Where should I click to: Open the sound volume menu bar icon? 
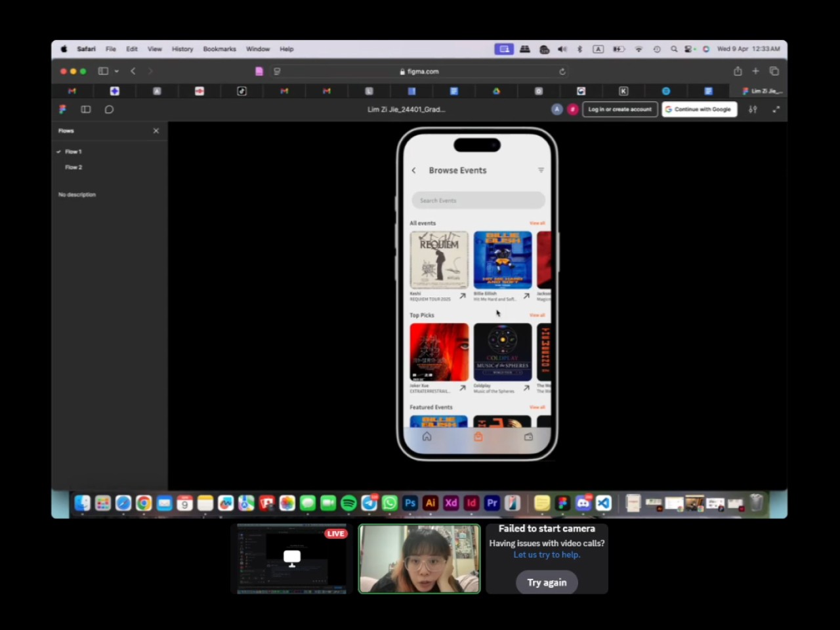(x=562, y=49)
